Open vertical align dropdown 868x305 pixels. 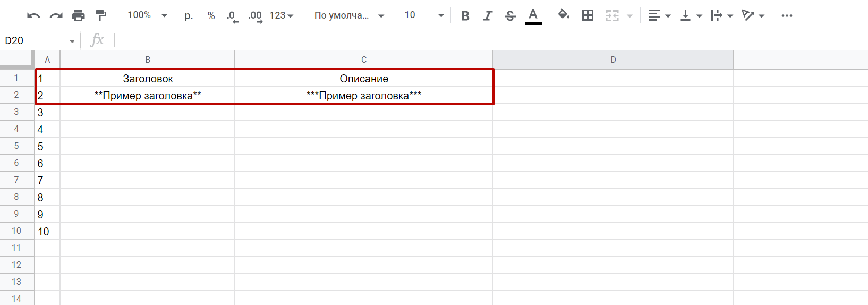[x=691, y=15]
